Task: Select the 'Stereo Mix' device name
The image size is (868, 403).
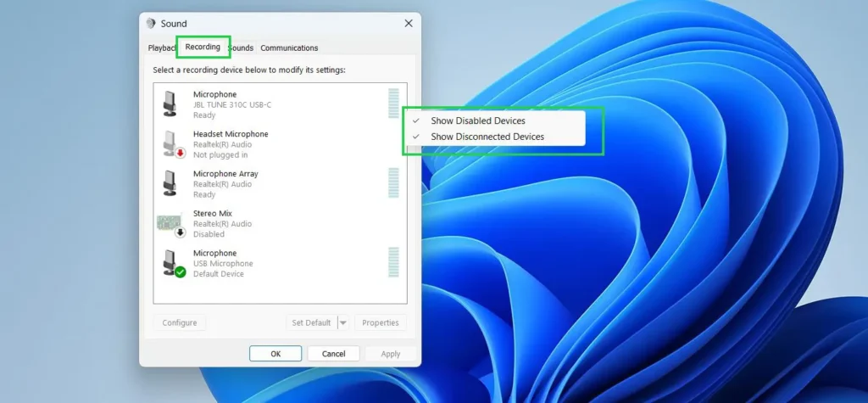Action: pyautogui.click(x=213, y=214)
